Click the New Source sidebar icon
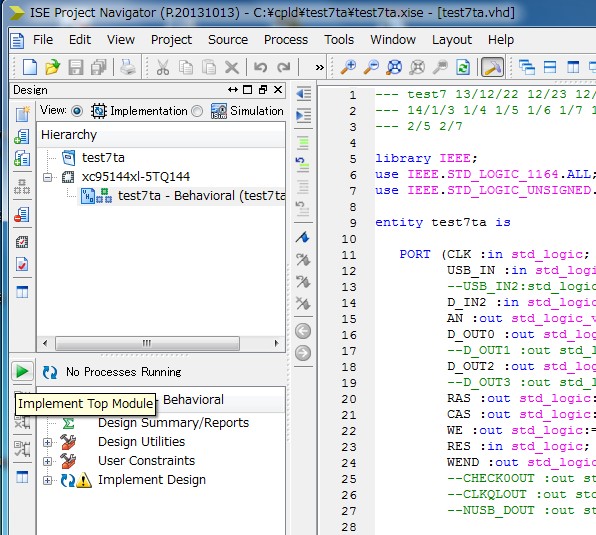The height and width of the screenshot is (535, 596). click(x=22, y=114)
